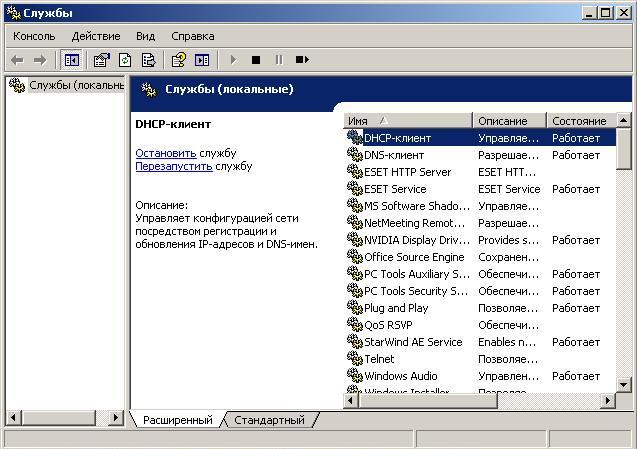
Task: Click gear icon of ESET Service row
Action: [x=355, y=189]
